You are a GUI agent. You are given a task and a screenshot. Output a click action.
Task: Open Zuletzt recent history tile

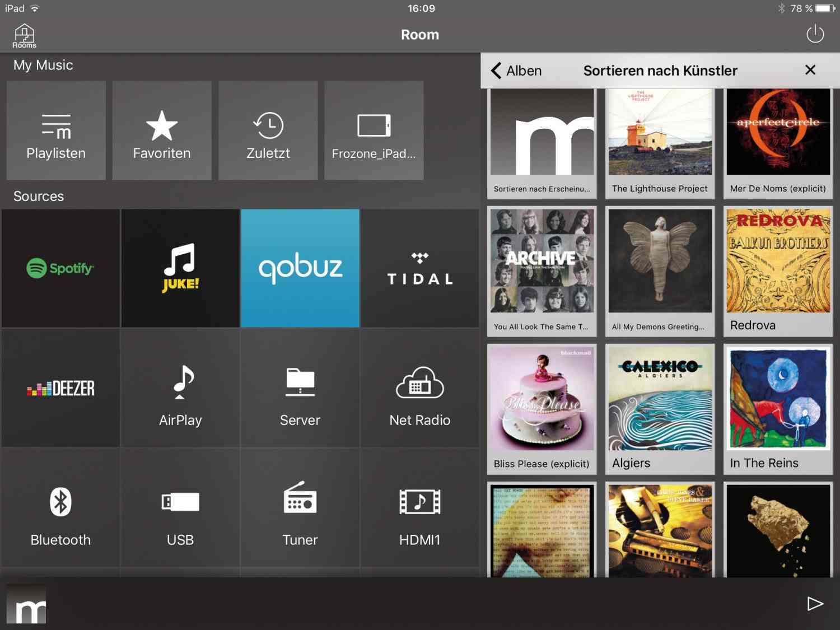(x=268, y=130)
